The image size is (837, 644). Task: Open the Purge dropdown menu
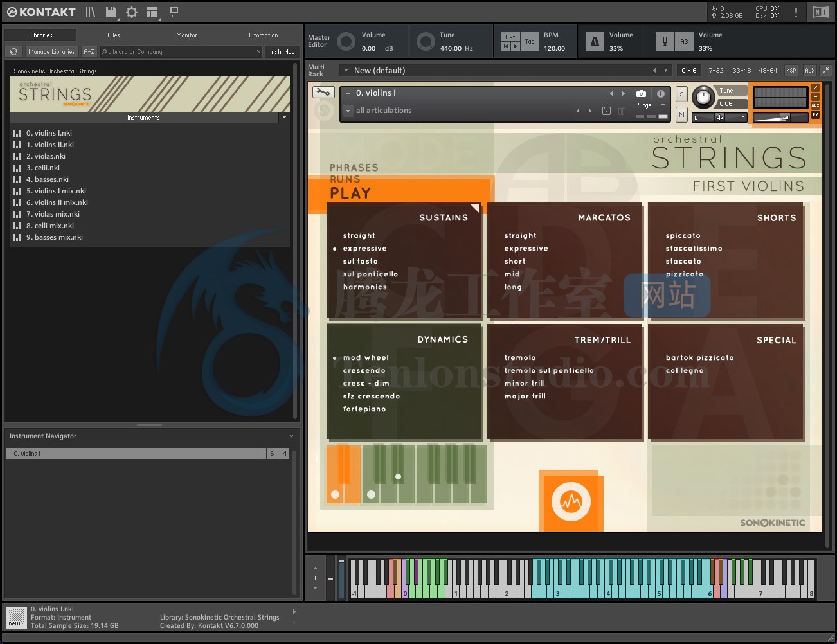click(x=650, y=105)
